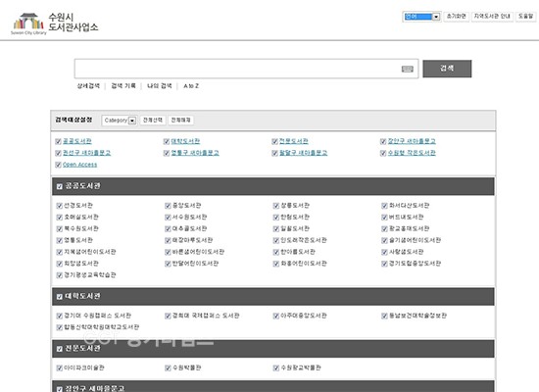Click the 도움말 help button
Image resolution: width=539 pixels, height=392 pixels.
pos(525,16)
